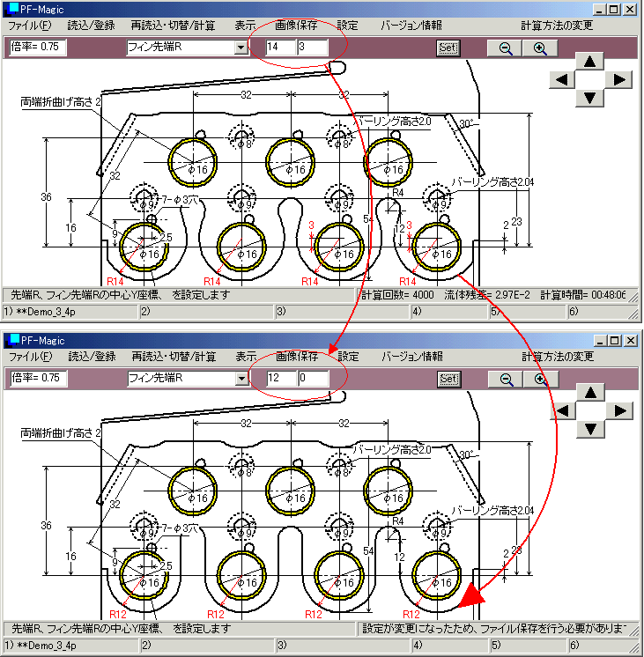Open 読込/登録 menu in top window
The width and height of the screenshot is (644, 657).
(91, 26)
